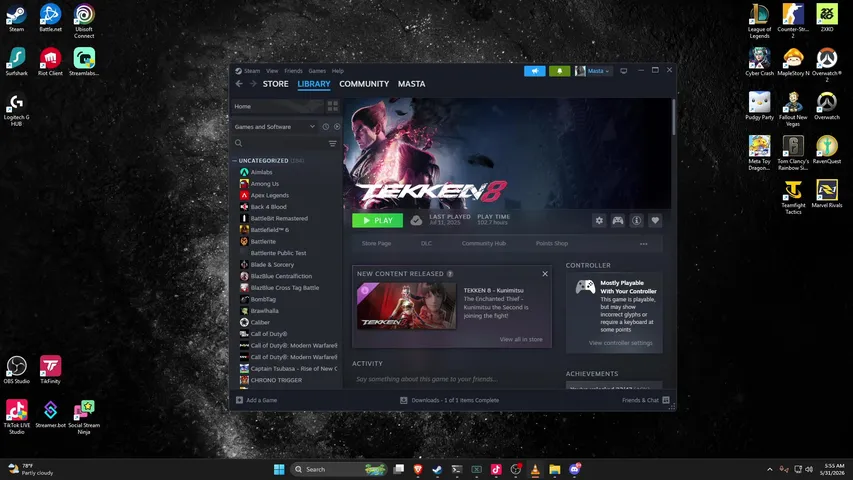Collapse the UNCATEGORIZED category
This screenshot has width=853, height=480.
(x=234, y=161)
